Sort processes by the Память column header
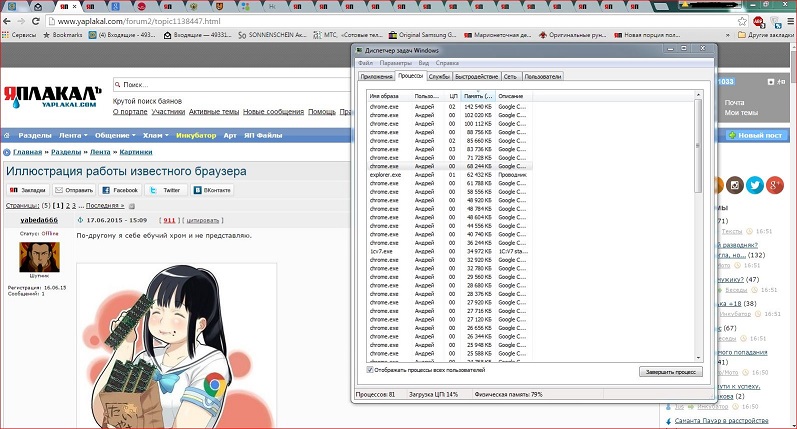Viewport: 797px width, 429px height. [x=478, y=96]
